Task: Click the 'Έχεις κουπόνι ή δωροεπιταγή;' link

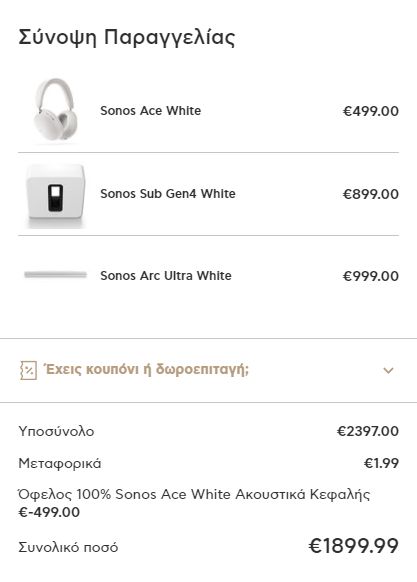Action: click(146, 370)
